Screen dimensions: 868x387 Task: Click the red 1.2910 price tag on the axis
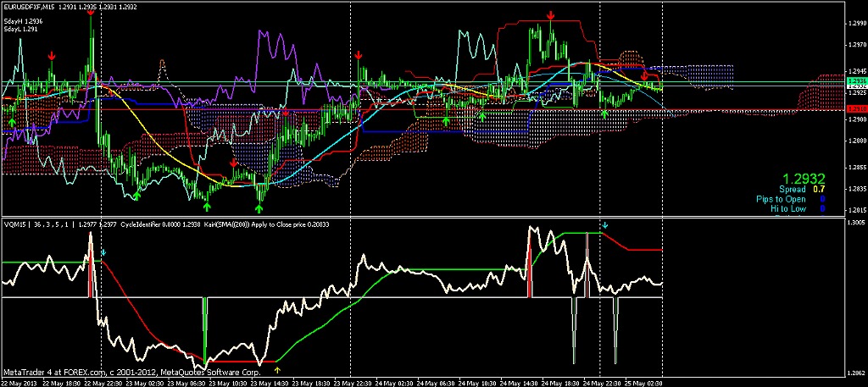856,109
